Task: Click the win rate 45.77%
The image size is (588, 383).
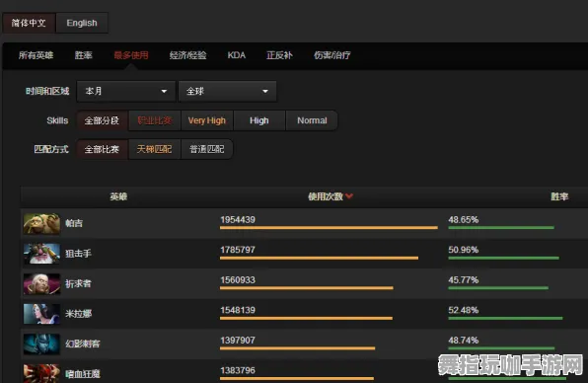Action: 464,280
